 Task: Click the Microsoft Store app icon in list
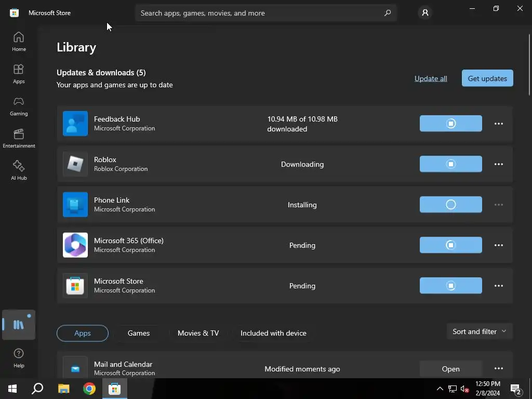75,286
